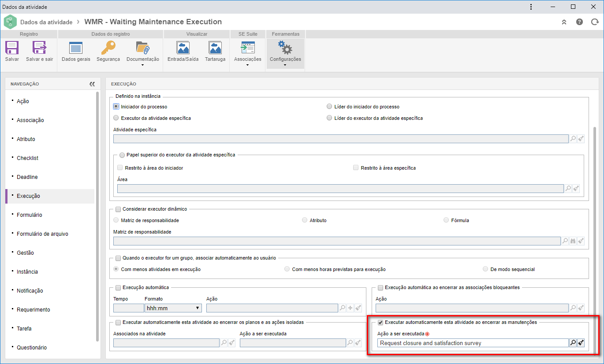Clear the Matriz de responsabilidade field
This screenshot has height=364, width=604.
pos(581,241)
